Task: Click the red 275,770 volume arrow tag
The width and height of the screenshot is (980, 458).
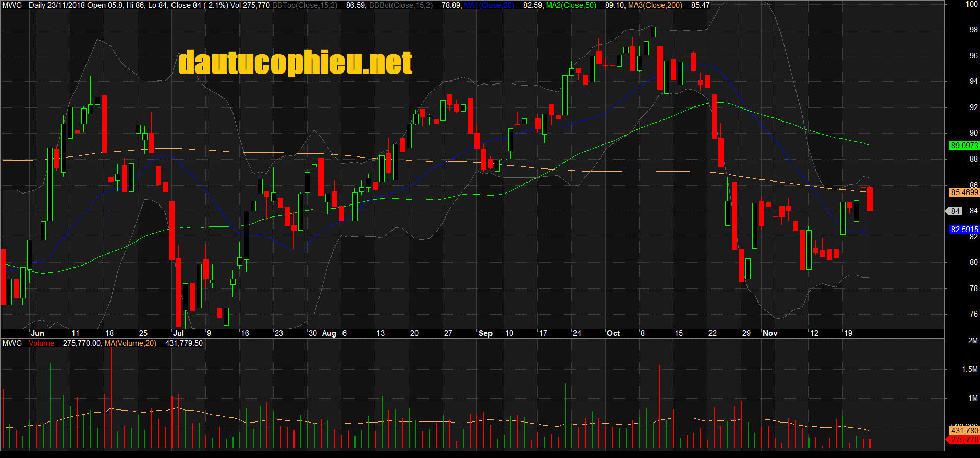Action: (x=963, y=440)
